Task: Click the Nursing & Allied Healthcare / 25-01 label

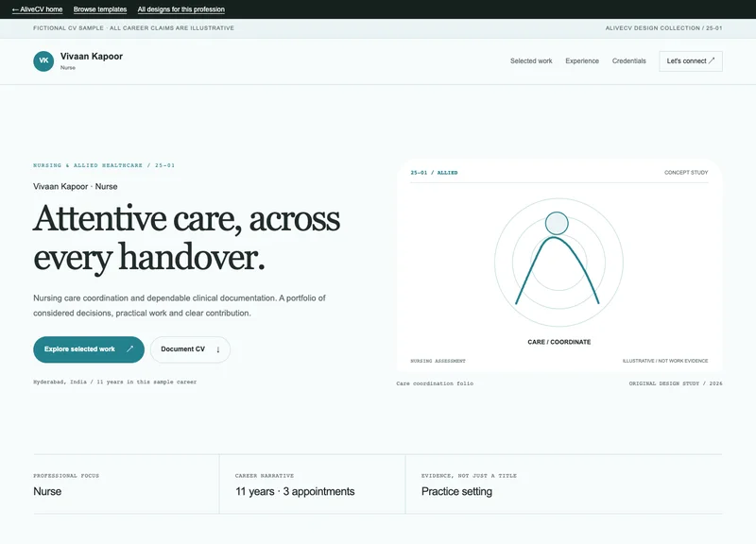Action: (x=104, y=165)
